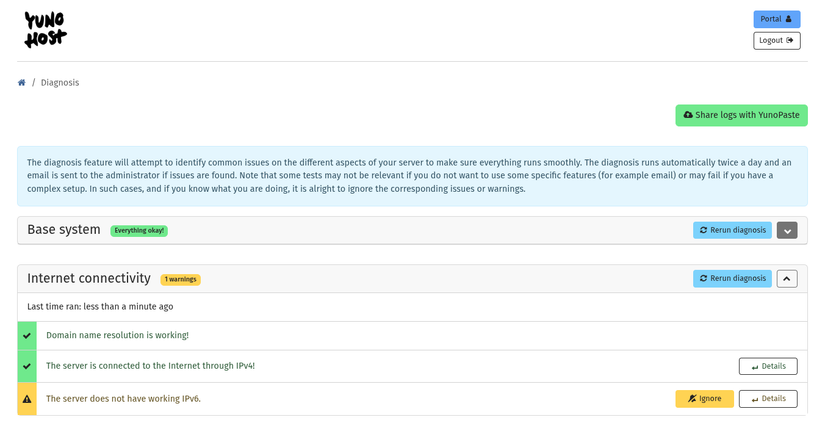Show details for IPv6 warning
The image size is (825, 425).
767,398
